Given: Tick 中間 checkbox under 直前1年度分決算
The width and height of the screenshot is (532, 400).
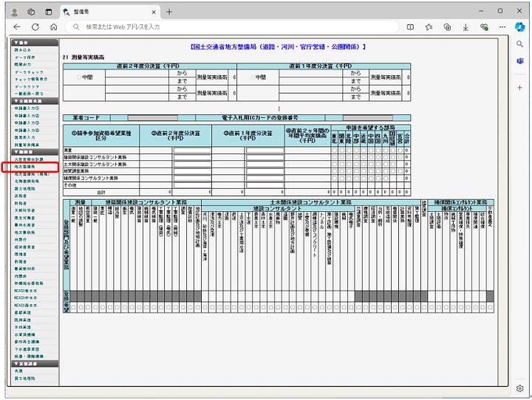Looking at the screenshot, I should [x=253, y=77].
